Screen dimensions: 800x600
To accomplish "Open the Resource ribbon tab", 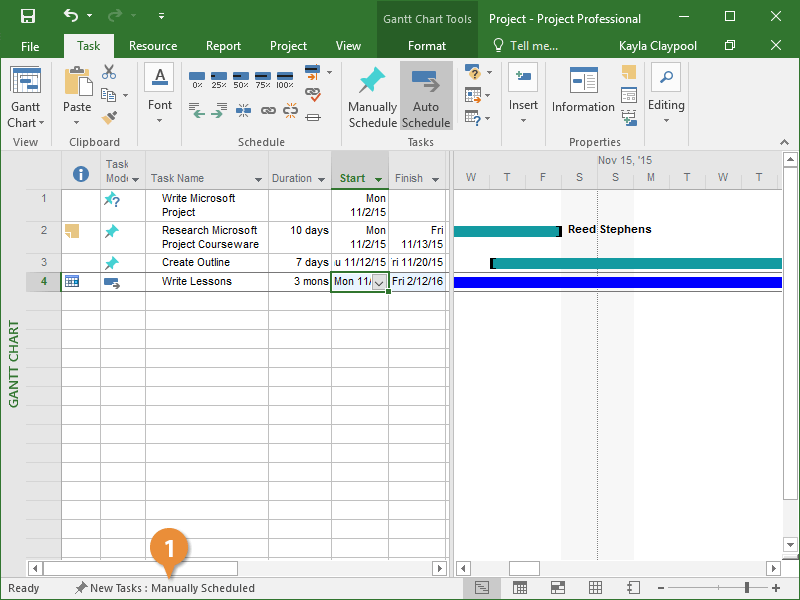I will point(153,46).
